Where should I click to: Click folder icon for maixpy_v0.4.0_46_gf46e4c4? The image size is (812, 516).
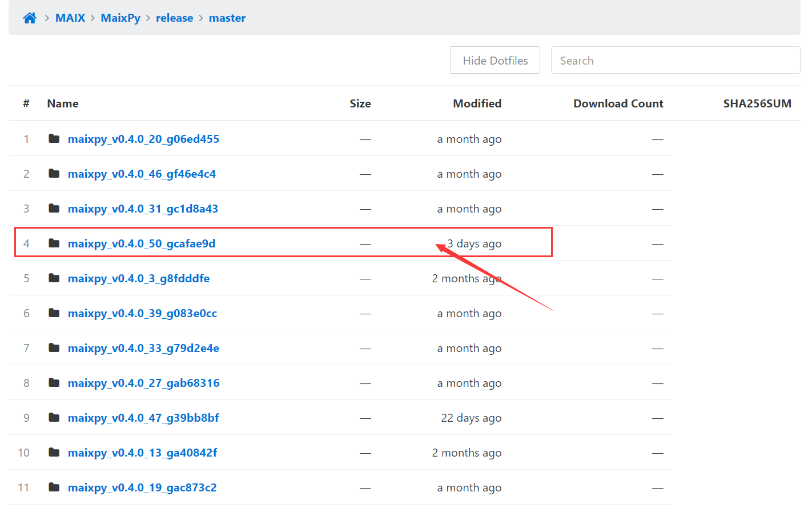(54, 174)
